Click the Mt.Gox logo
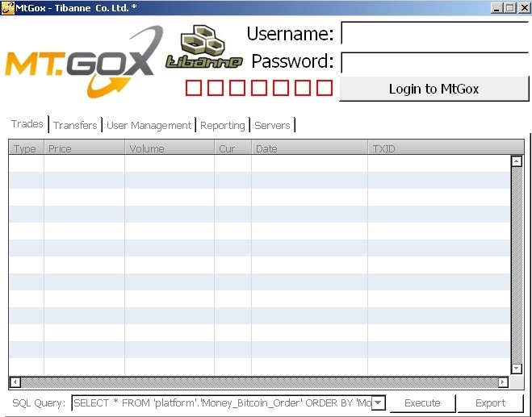532x417 pixels. point(84,62)
